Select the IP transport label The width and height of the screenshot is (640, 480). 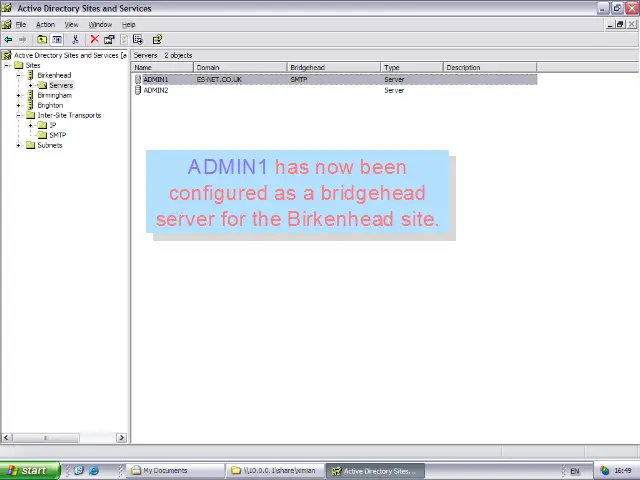(53, 125)
